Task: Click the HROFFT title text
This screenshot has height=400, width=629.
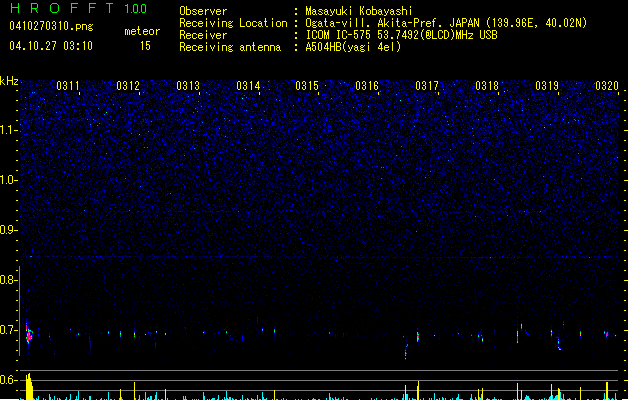Action: 62,8
